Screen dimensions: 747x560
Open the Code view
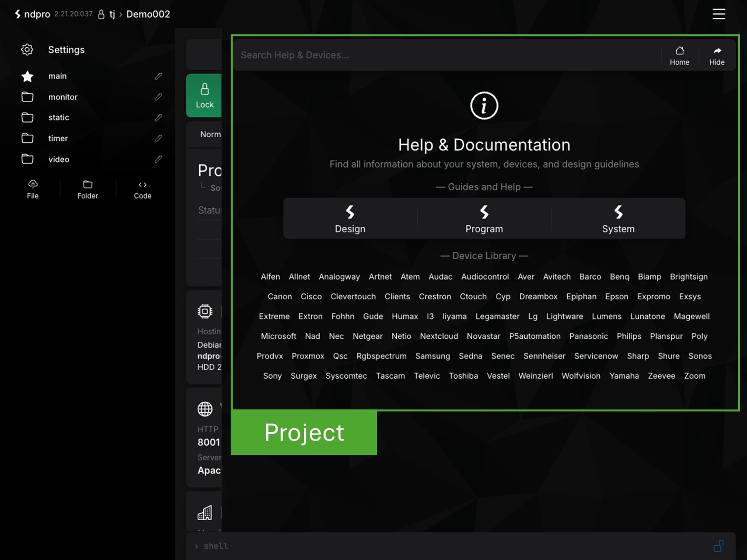pyautogui.click(x=143, y=189)
